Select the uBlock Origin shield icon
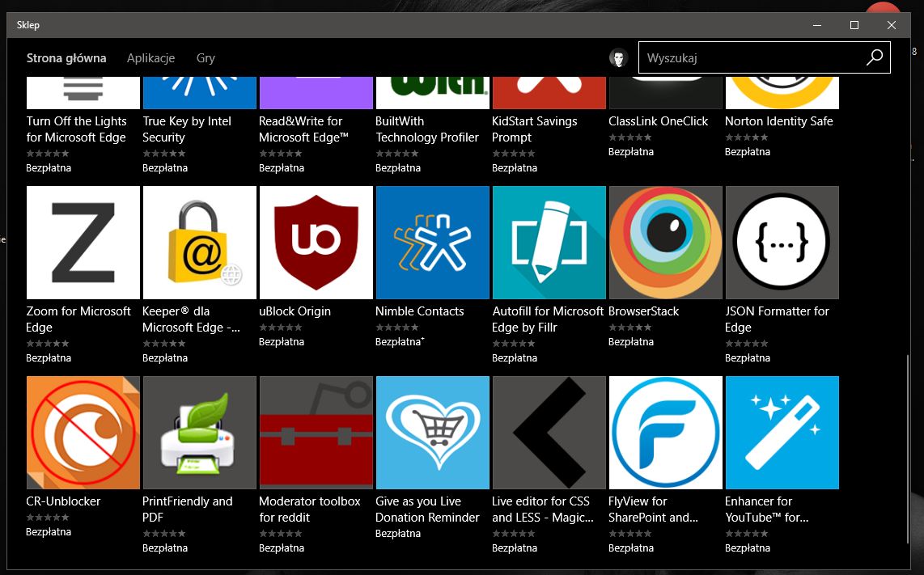 pos(316,242)
